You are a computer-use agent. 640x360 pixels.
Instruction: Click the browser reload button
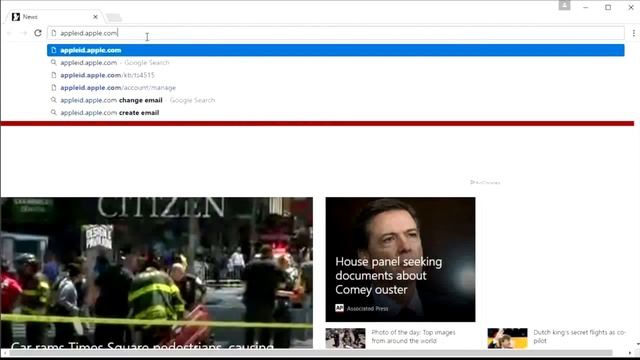(38, 33)
